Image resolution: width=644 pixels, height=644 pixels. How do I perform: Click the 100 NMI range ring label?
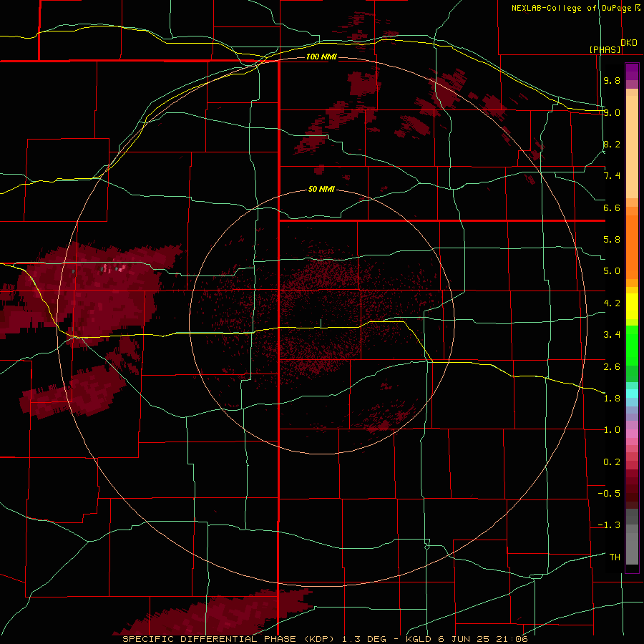321,57
